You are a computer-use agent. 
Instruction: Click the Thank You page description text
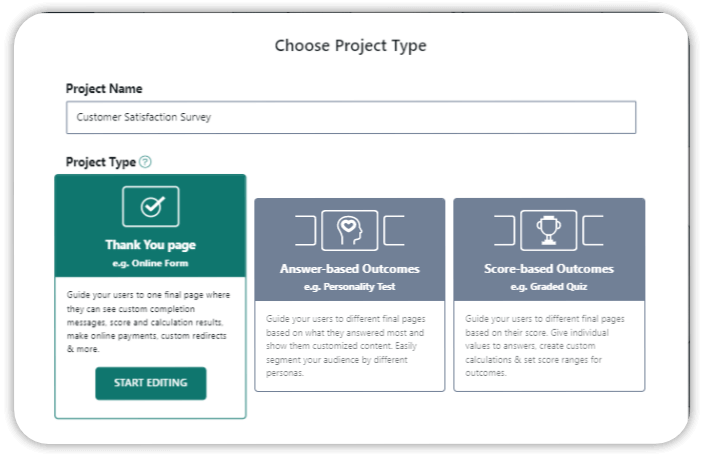[x=149, y=322]
